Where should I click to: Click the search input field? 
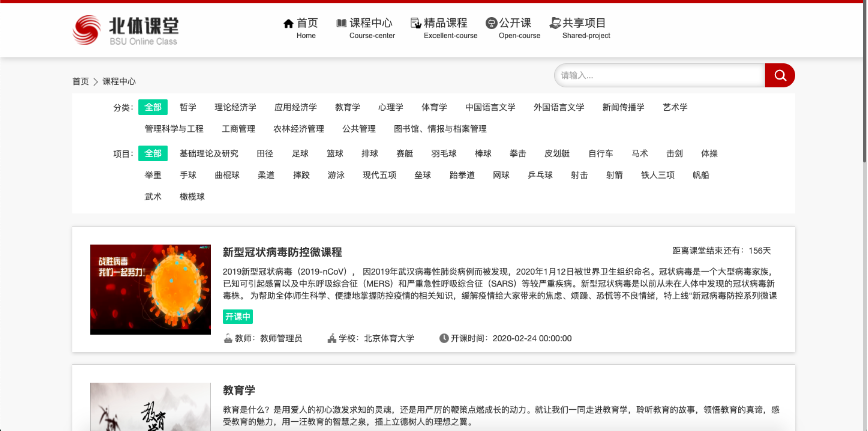659,75
